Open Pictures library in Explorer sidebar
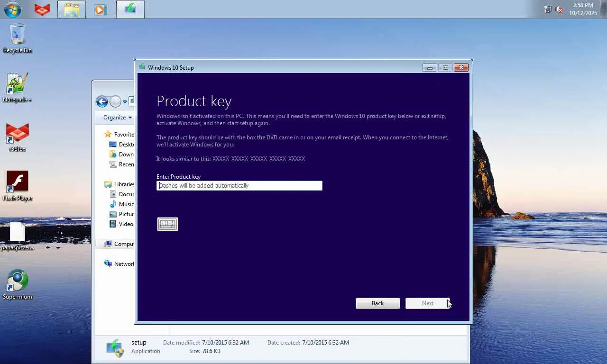 click(x=121, y=214)
